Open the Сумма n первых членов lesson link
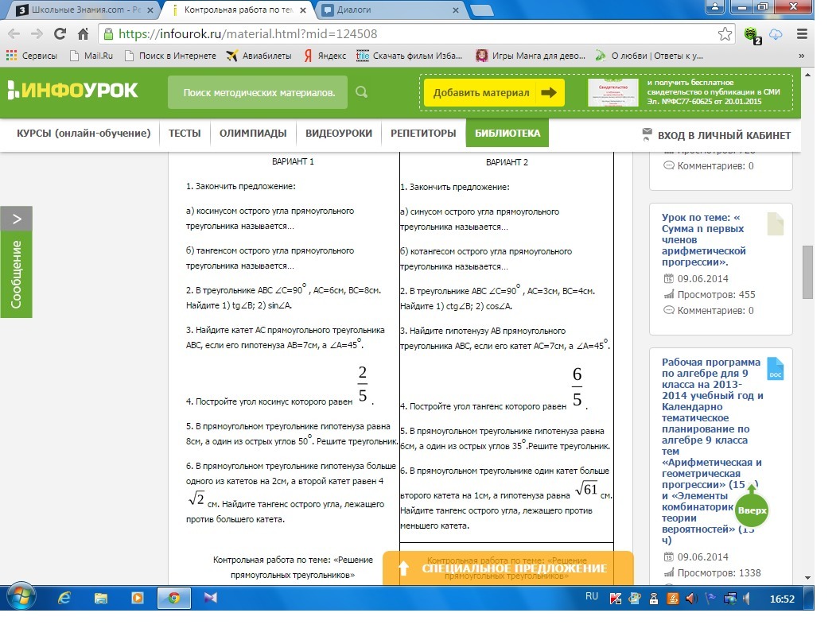The width and height of the screenshot is (840, 636). (703, 240)
